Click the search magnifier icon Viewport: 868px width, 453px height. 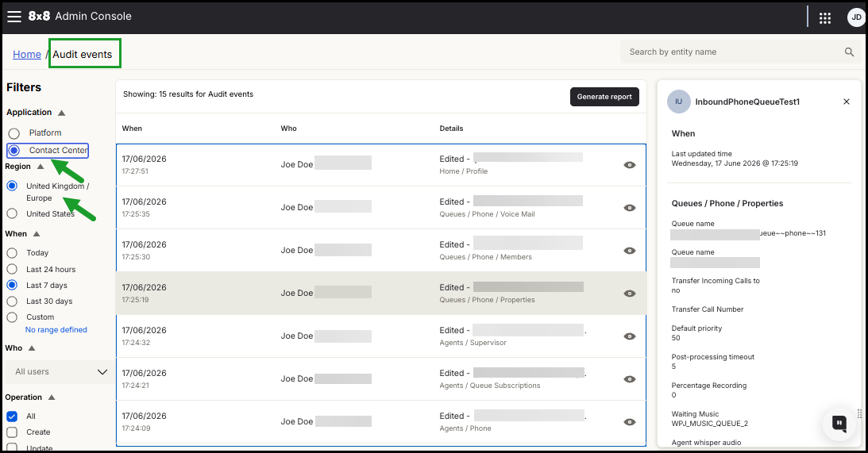tap(849, 52)
